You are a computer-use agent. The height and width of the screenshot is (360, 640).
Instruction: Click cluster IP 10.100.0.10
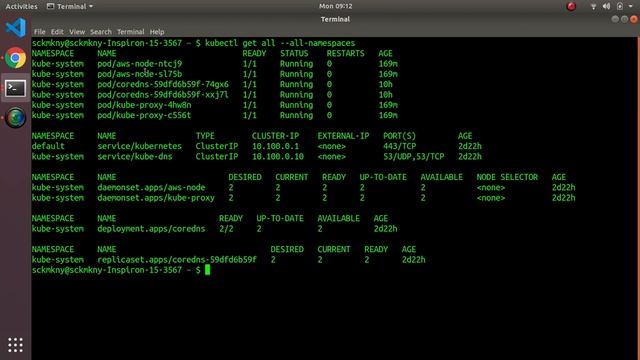[278, 156]
